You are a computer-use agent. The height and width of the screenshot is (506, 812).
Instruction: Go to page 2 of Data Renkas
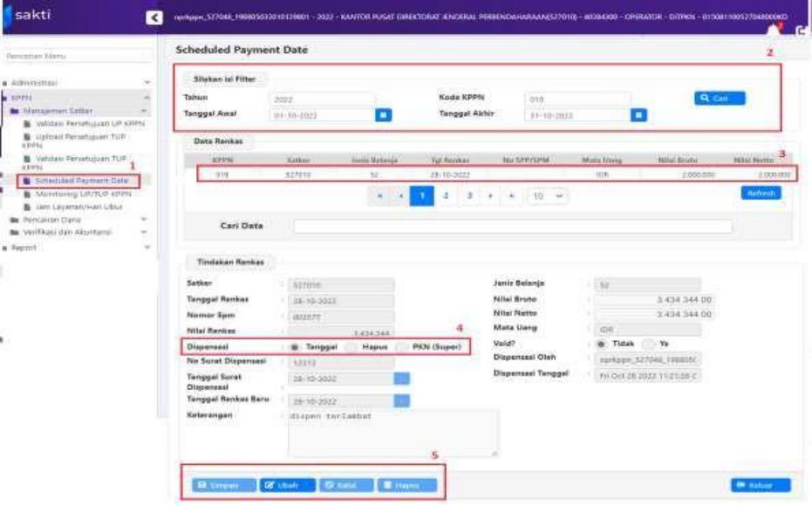pos(446,197)
